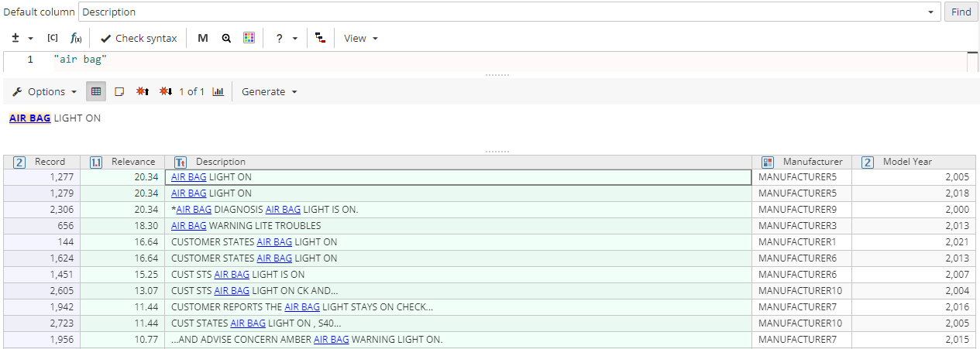This screenshot has height=349, width=980.
Task: Open the bar chart icon
Action: click(218, 91)
